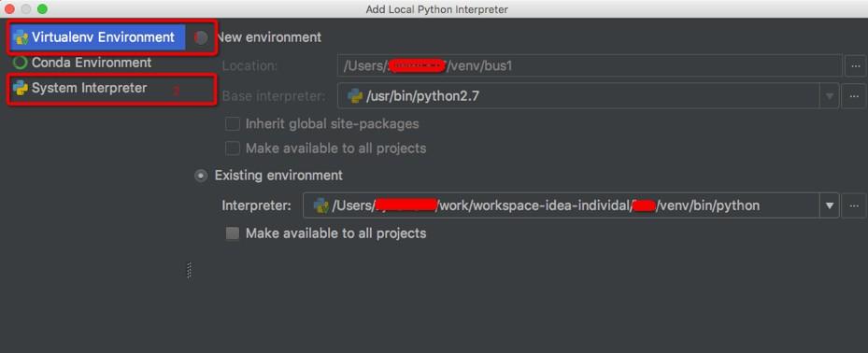
Task: Expand the Base interpreter dropdown arrow
Action: 830,96
